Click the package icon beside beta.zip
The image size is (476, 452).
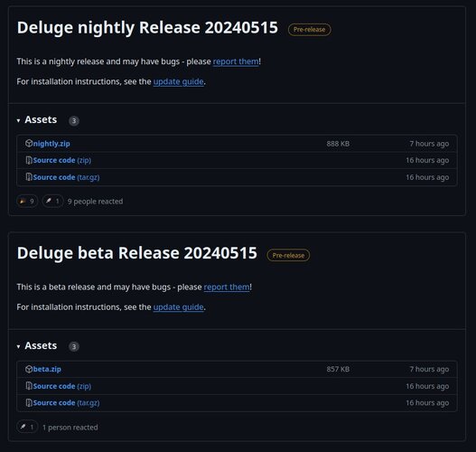[29, 369]
